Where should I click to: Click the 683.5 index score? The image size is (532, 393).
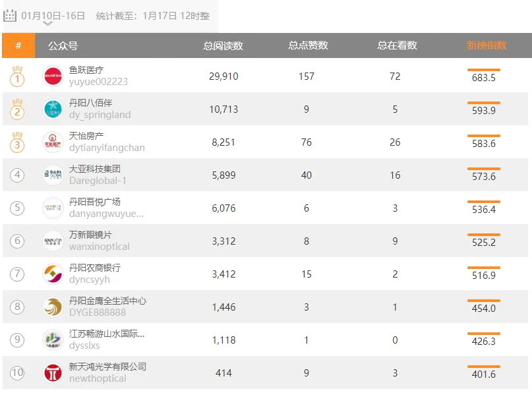tap(483, 78)
